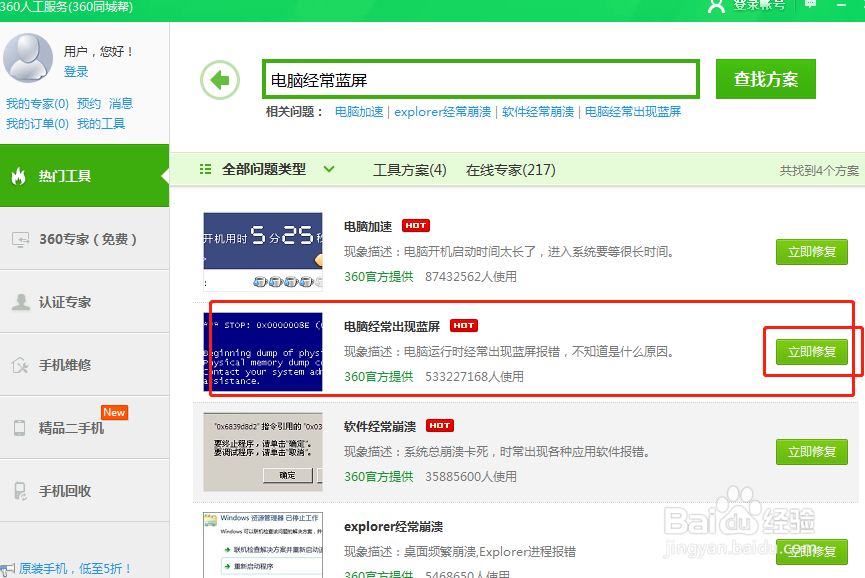This screenshot has height=578, width=865.
Task: Click the Windows 资源管理器 thumbnail
Action: pos(263,545)
